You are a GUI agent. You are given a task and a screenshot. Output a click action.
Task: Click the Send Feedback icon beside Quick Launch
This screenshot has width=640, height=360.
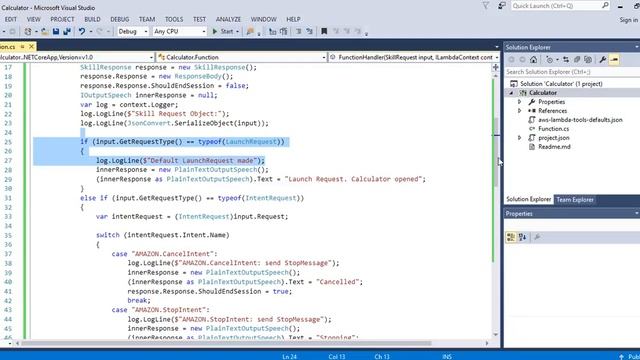(502, 6)
